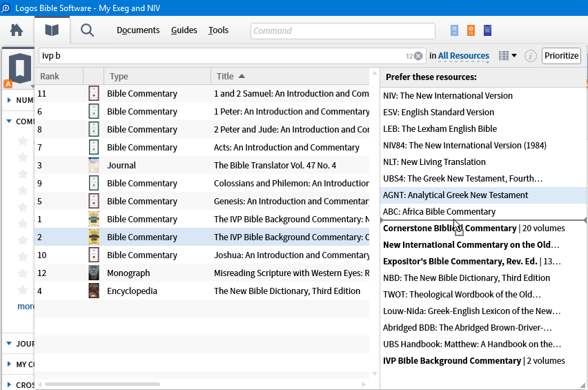588x390 pixels.
Task: Open the Library book icon
Action: [x=52, y=30]
